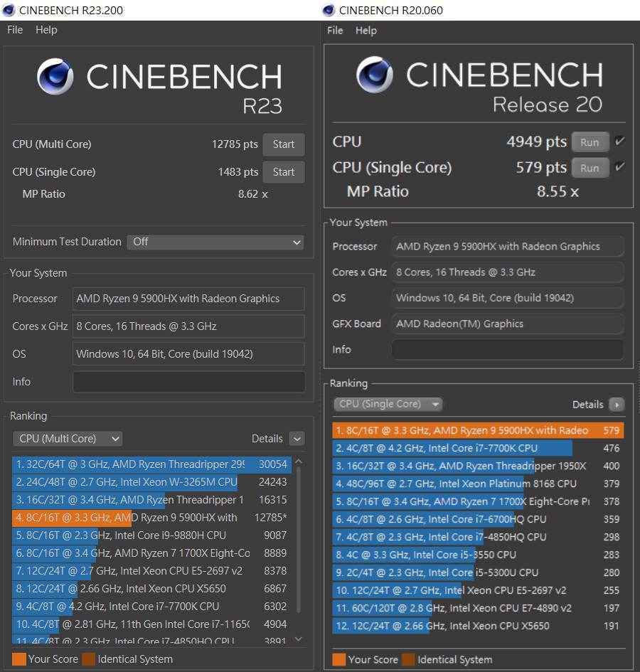
Task: Select R20 ranking row 12 Xeon X5650 191
Action: point(478,626)
